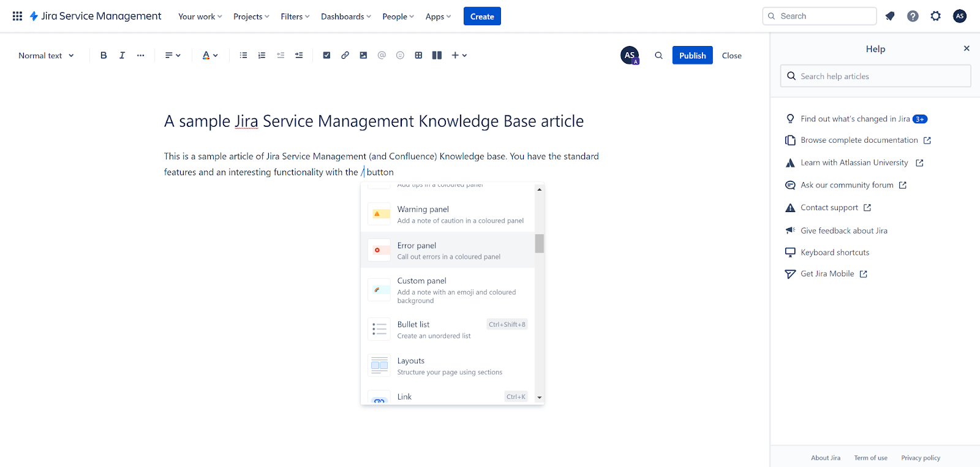Insert an image using toolbar icon
The width and height of the screenshot is (980, 467).
pos(363,55)
